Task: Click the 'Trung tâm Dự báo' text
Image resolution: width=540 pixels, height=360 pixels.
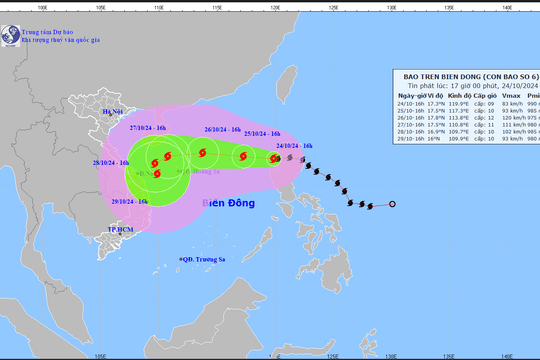Action: click(48, 32)
